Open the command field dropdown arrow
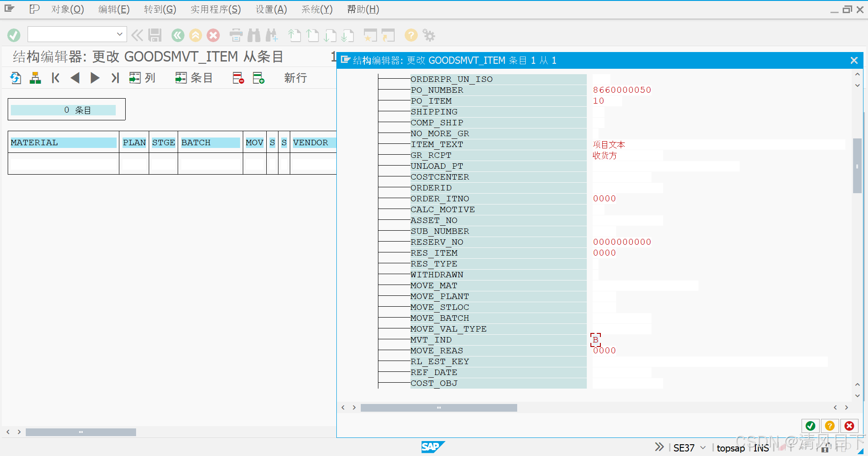Viewport: 868px width, 456px height. coord(119,34)
